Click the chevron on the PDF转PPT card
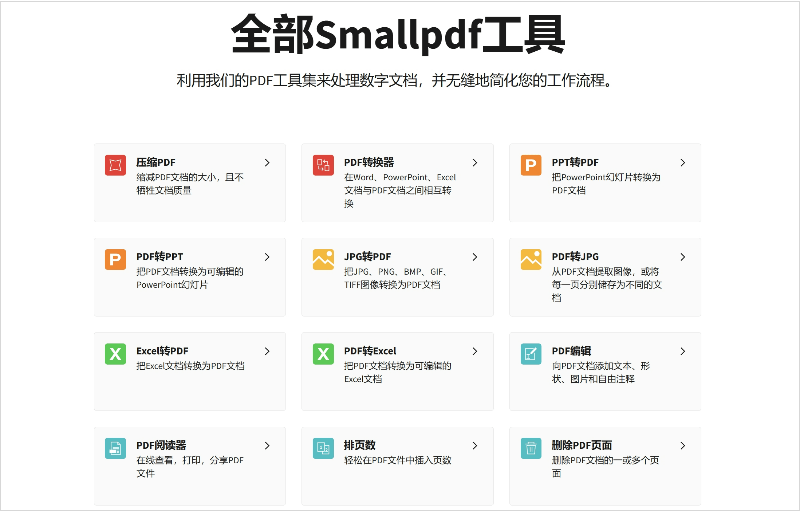The height and width of the screenshot is (511, 800). pos(267,257)
